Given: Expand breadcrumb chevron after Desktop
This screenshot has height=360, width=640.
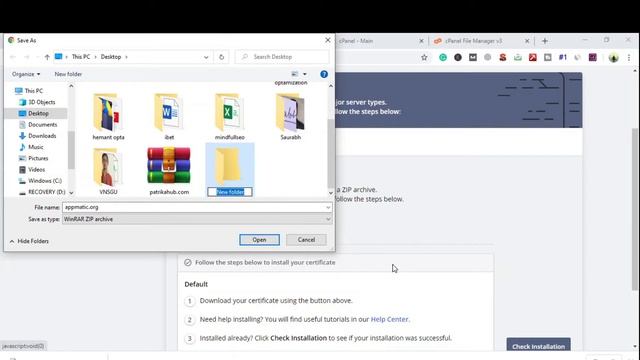Looking at the screenshot, I should click(127, 57).
